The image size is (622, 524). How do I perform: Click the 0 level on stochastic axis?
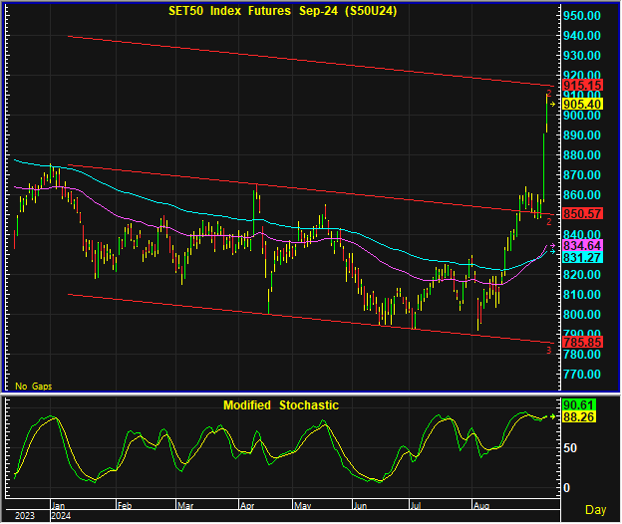(567, 488)
